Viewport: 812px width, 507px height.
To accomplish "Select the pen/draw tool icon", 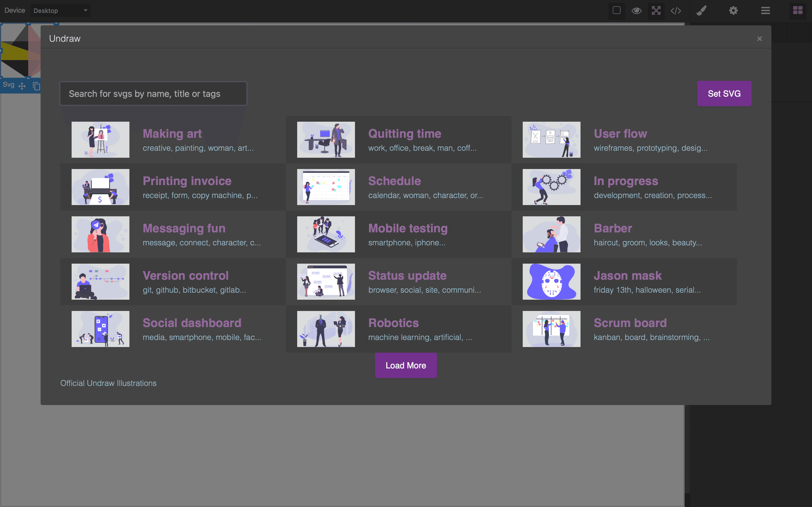I will click(x=701, y=10).
